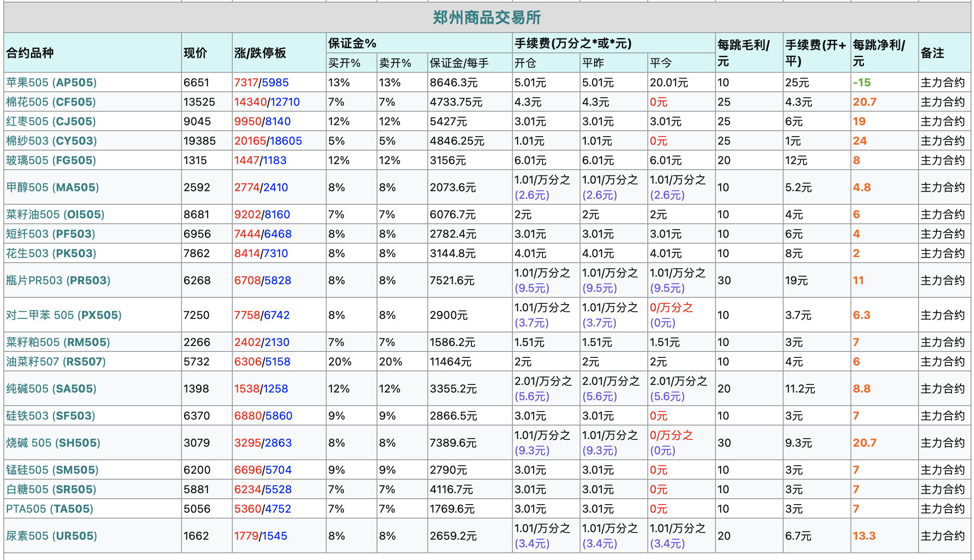Open the 苹果505 (AP505) contract link
The height and width of the screenshot is (560, 974).
tap(51, 82)
